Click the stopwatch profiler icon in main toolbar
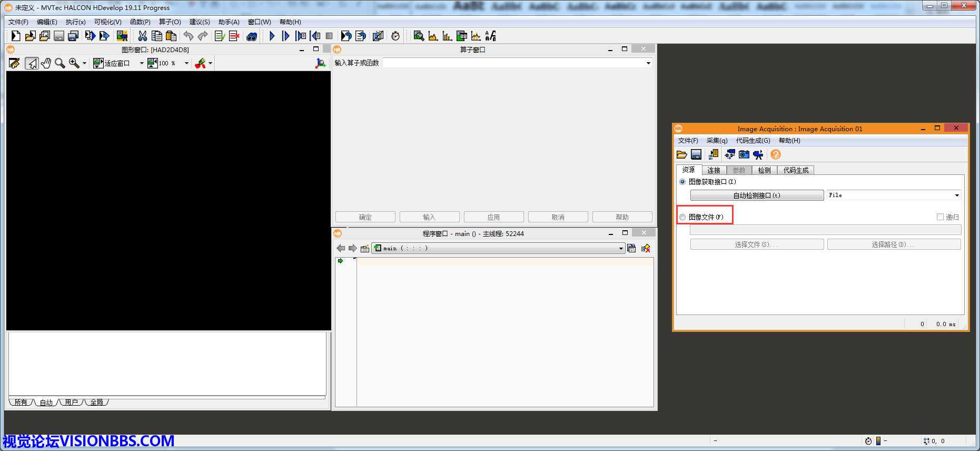Viewport: 980px width, 451px height. click(395, 36)
